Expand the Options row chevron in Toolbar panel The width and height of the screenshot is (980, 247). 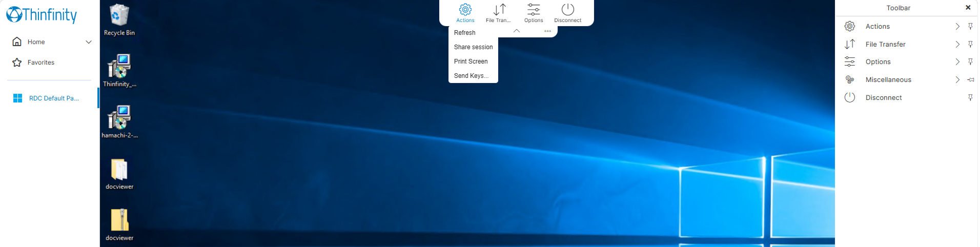click(957, 61)
